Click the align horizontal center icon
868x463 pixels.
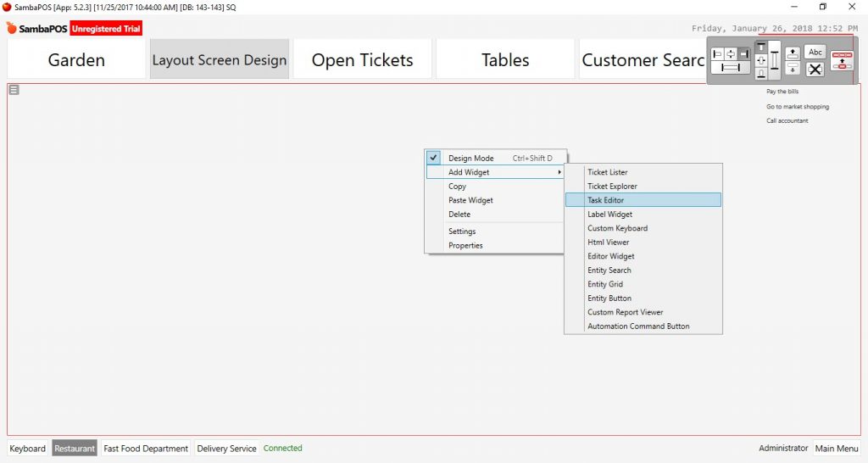pyautogui.click(x=731, y=53)
